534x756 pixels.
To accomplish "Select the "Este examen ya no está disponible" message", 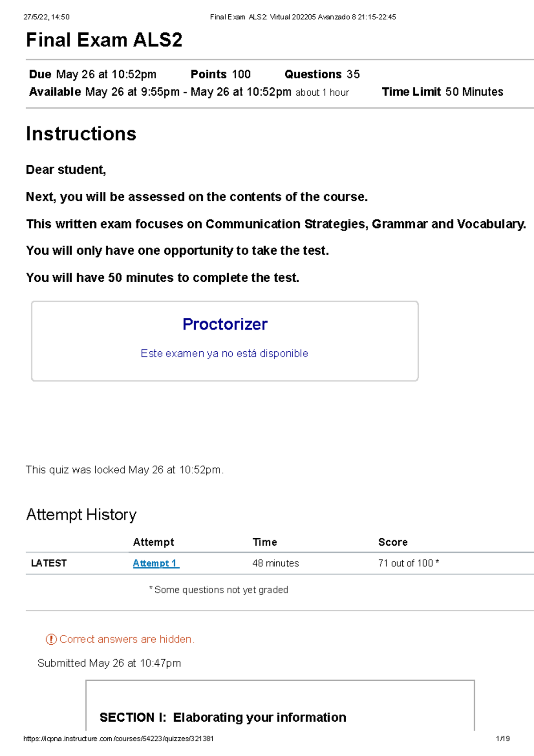I will point(224,354).
